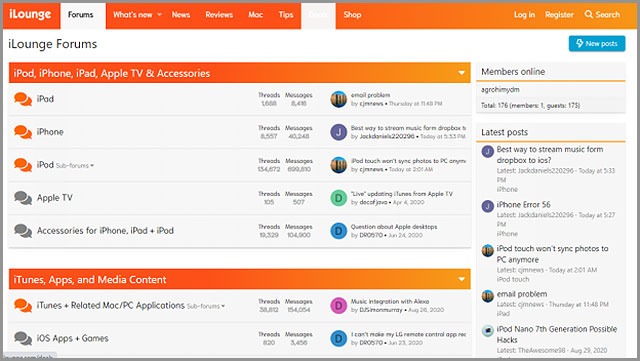This screenshot has width=640, height=361.
Task: Click the Log in link
Action: tap(524, 15)
